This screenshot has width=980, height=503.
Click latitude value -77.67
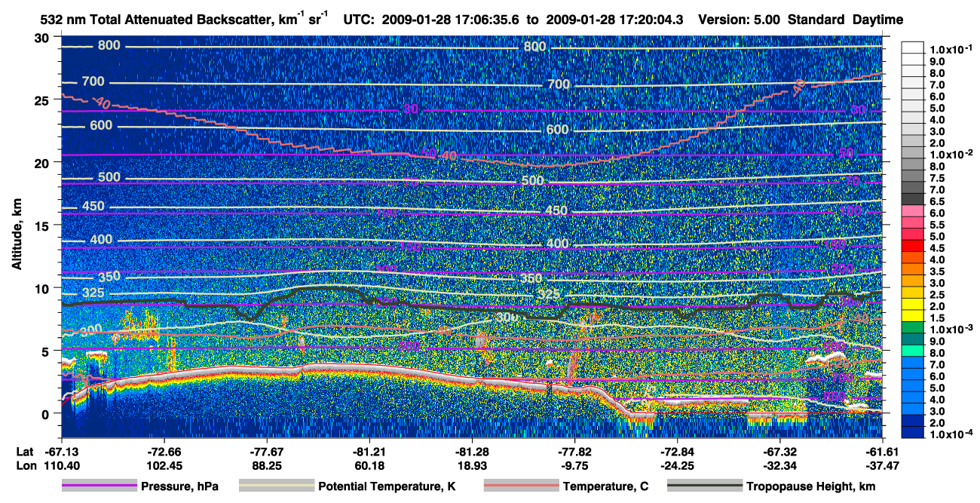(x=266, y=451)
